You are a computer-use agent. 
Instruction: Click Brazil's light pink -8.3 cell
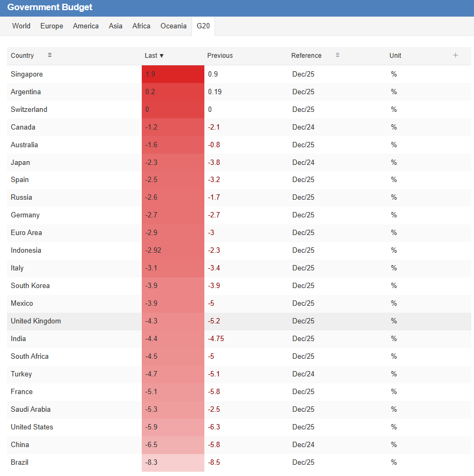(x=173, y=462)
